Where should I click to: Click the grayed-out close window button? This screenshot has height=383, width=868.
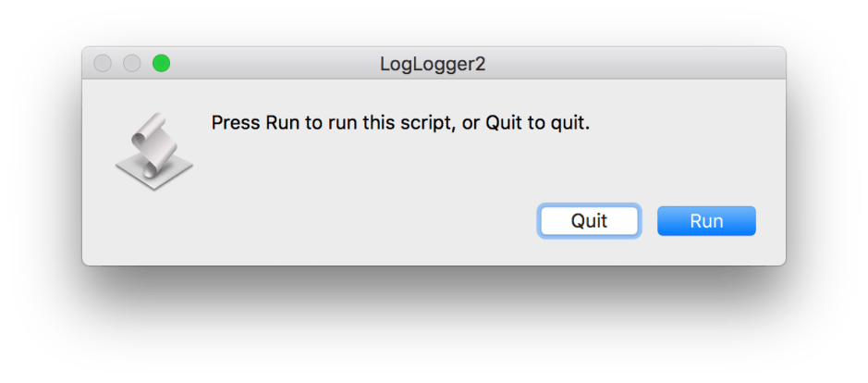click(104, 64)
